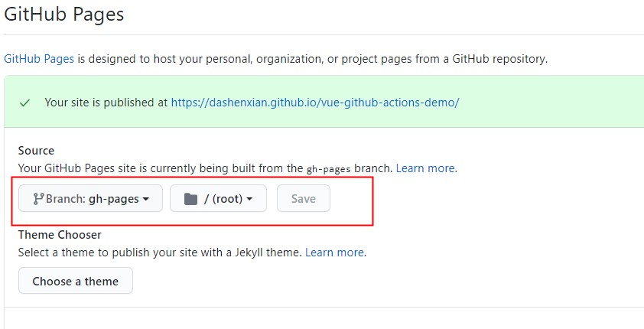
Task: Click the folder icon beside / (root)
Action: point(190,199)
